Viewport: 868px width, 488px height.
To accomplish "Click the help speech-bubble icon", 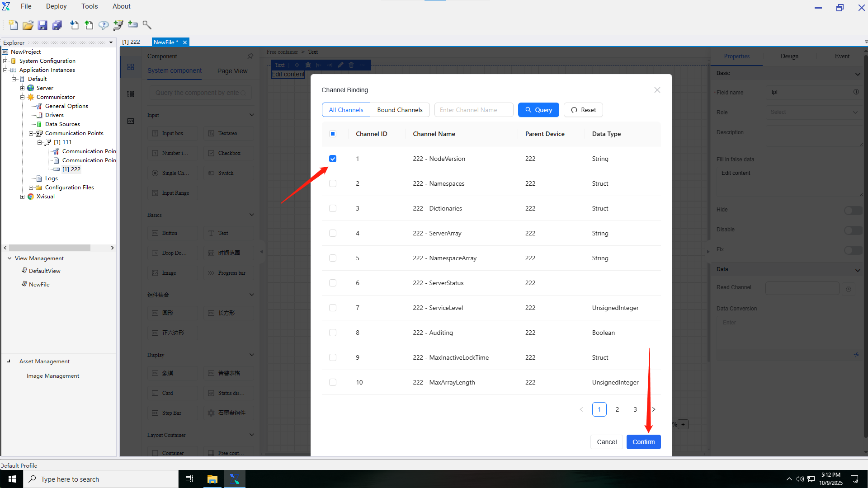I will point(104,25).
